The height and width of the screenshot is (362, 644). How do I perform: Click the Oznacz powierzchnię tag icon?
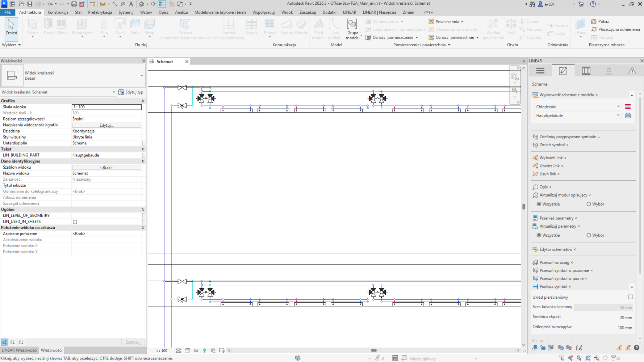click(431, 37)
